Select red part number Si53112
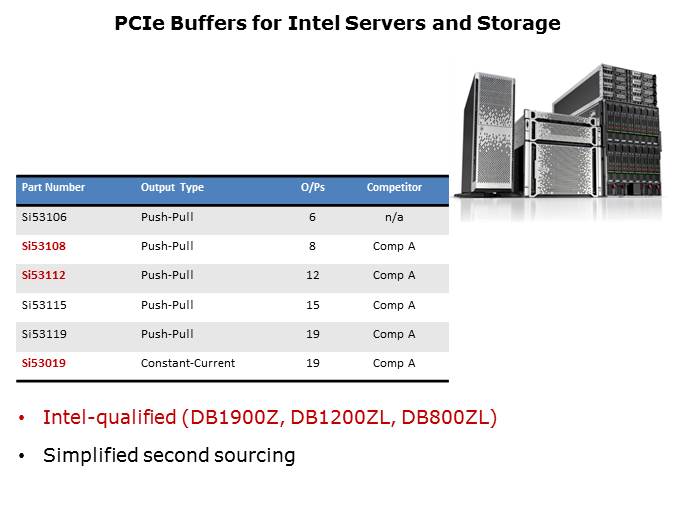Screen dimensions: 674x506 coord(43,275)
